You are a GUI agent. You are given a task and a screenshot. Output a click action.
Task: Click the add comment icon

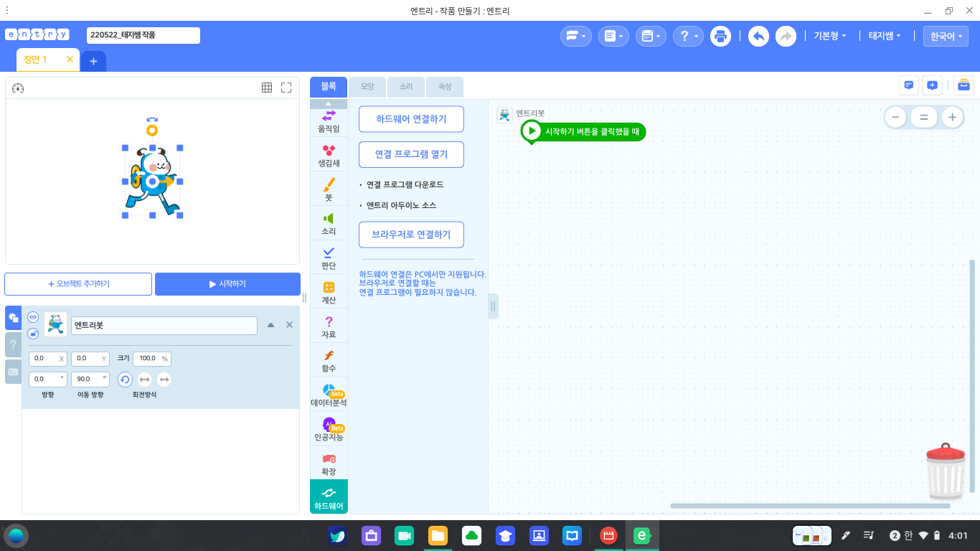click(932, 85)
